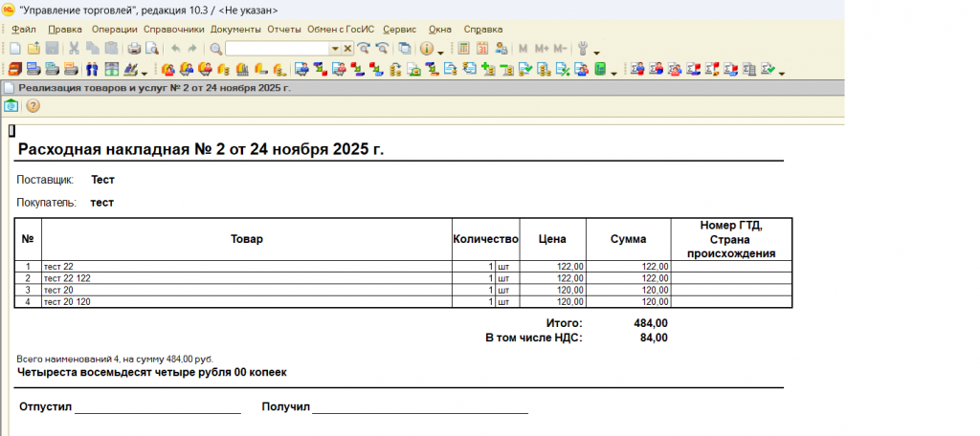Open the Сервис menu
The image size is (980, 436).
tap(400, 30)
